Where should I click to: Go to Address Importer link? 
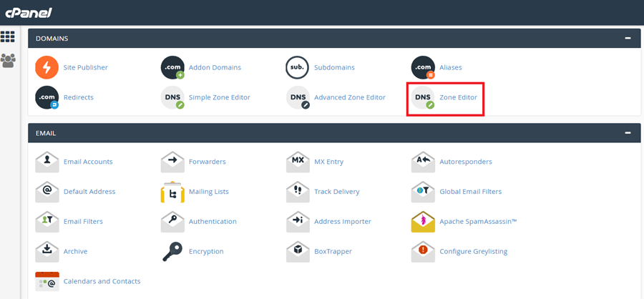343,222
